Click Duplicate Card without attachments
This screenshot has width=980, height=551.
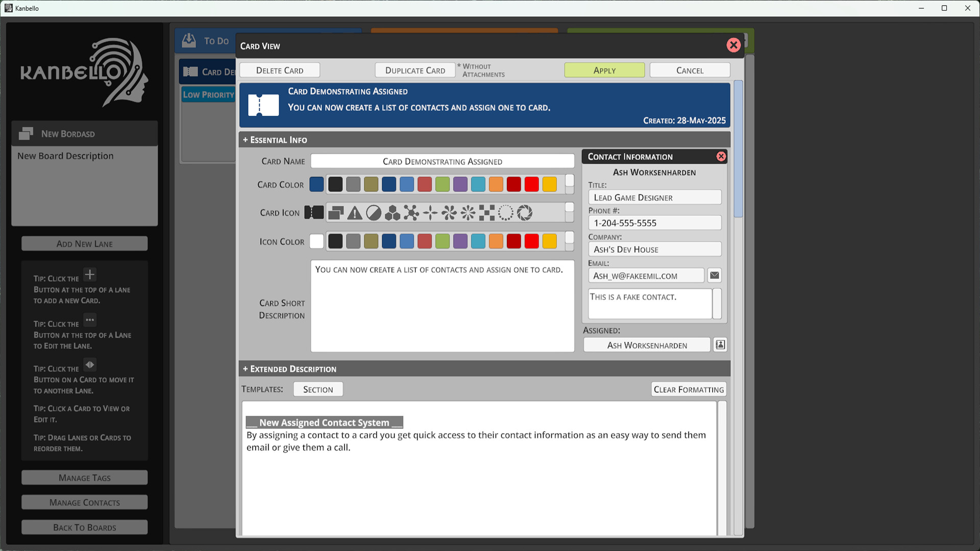415,70
